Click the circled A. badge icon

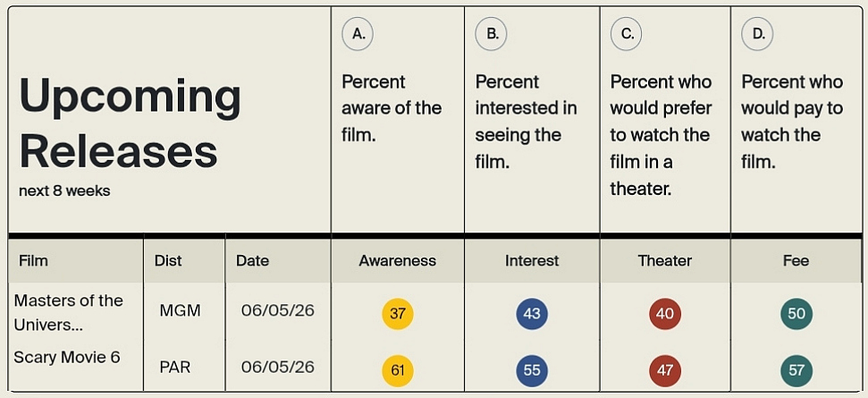click(x=358, y=35)
